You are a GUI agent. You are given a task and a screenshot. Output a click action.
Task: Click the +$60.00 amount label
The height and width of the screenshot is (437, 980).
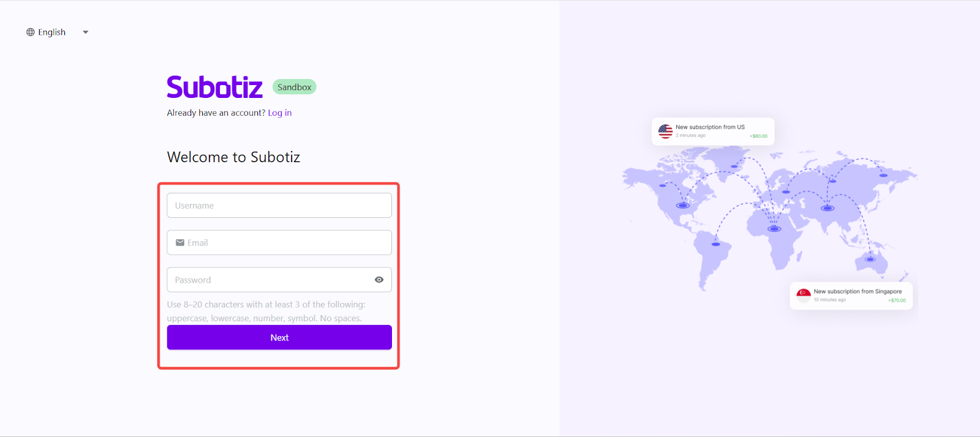coord(758,136)
